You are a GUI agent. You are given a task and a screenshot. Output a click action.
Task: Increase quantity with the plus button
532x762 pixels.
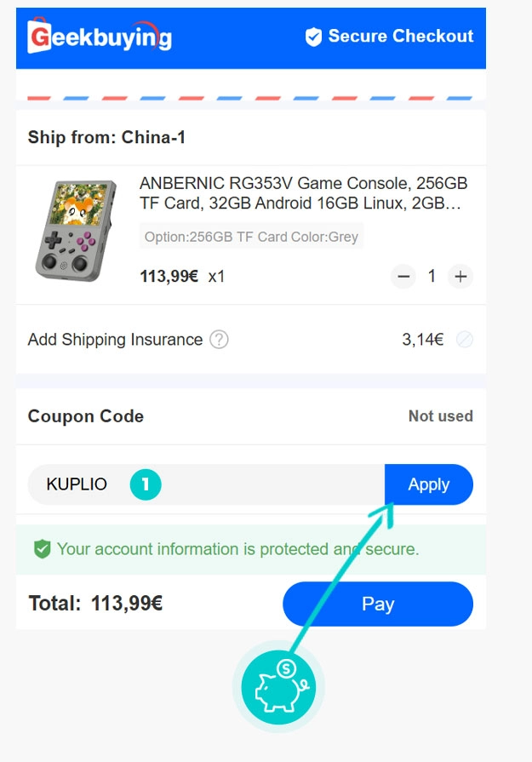pyautogui.click(x=460, y=276)
